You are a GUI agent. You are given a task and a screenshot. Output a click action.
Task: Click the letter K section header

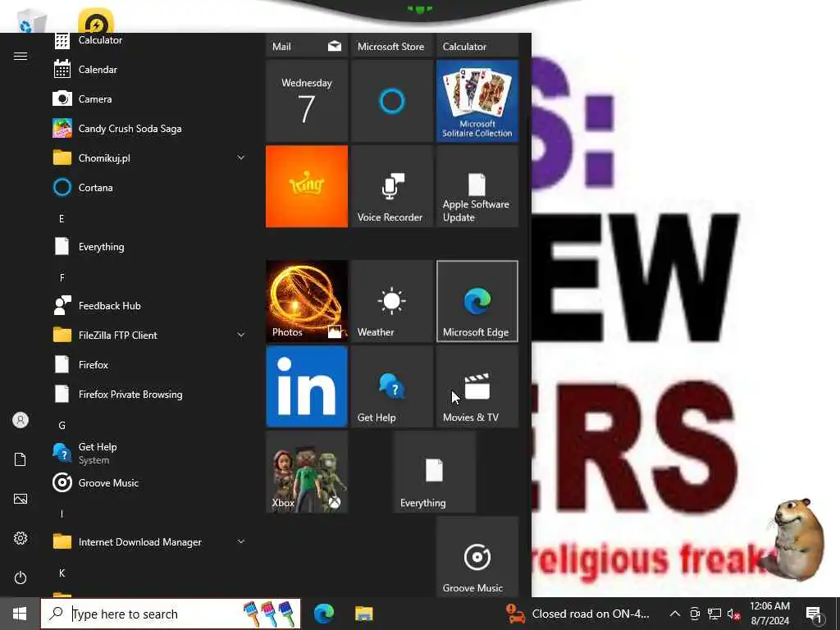62,573
